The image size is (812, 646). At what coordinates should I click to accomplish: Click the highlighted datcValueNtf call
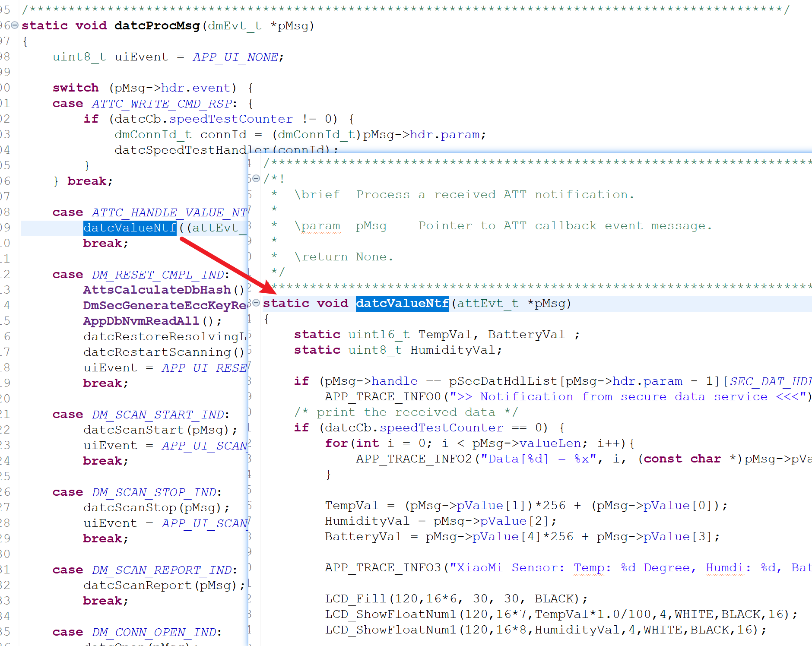130,228
